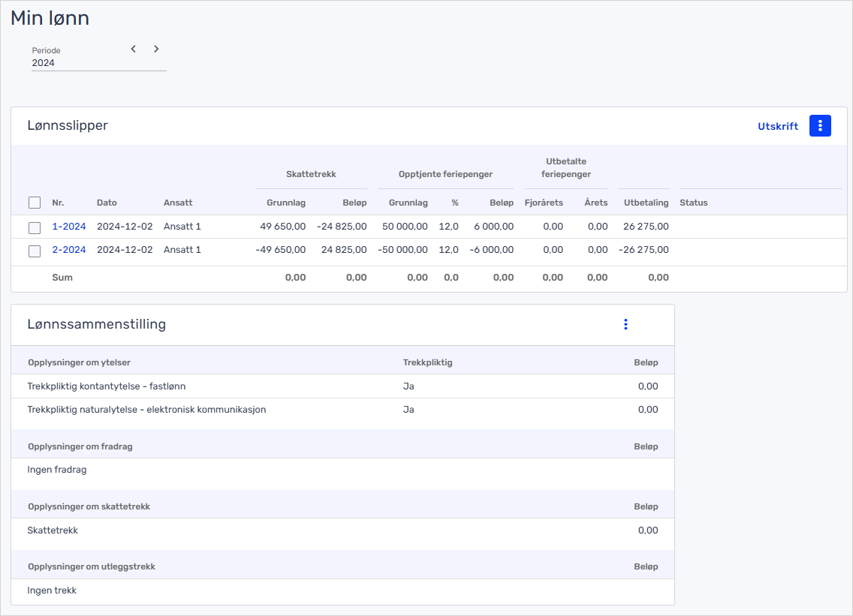Click the Opplysninger om utleggstrekk header

(x=92, y=566)
